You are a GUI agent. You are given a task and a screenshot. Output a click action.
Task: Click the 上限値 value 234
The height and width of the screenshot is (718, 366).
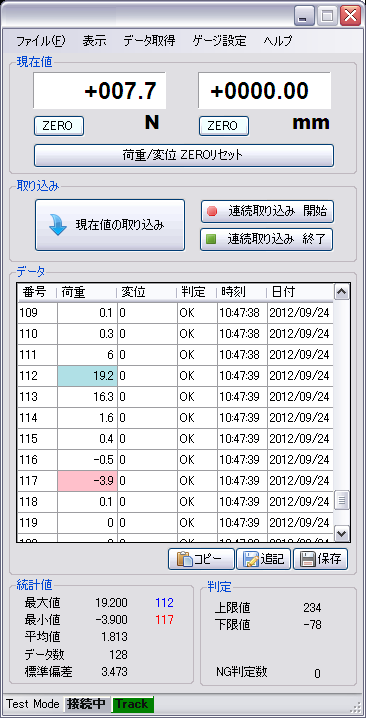pyautogui.click(x=312, y=608)
